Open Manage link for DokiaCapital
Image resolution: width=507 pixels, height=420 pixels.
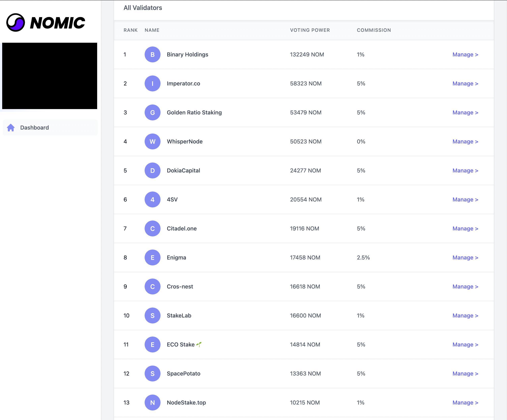click(x=465, y=170)
